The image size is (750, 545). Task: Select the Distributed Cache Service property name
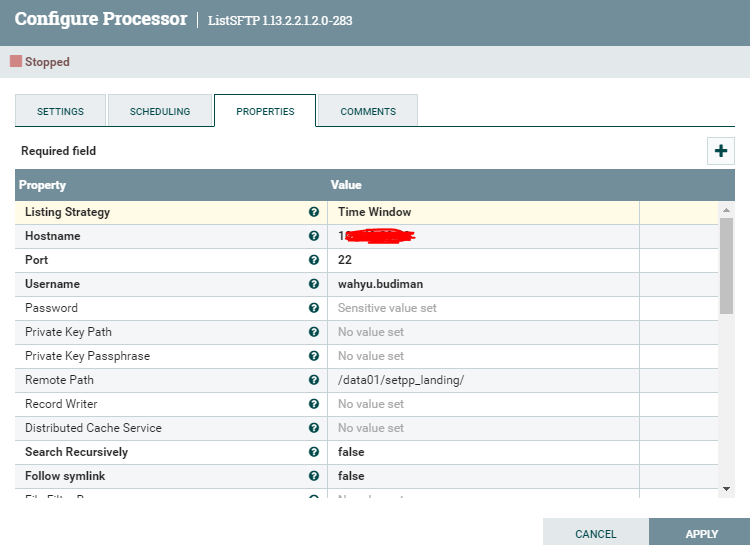coord(93,428)
